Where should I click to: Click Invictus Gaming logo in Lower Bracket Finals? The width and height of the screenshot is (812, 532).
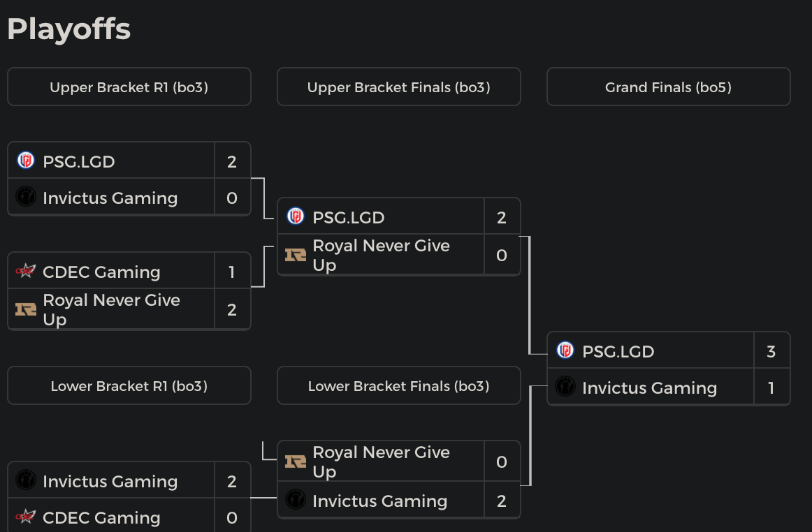pyautogui.click(x=296, y=500)
